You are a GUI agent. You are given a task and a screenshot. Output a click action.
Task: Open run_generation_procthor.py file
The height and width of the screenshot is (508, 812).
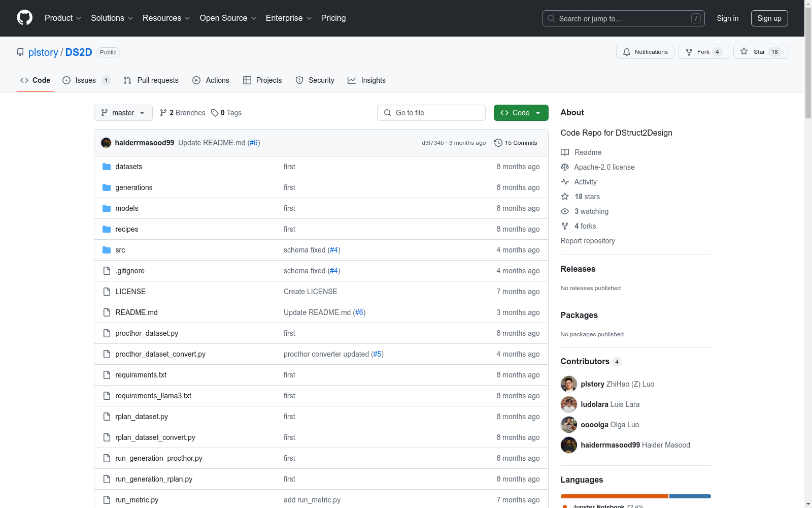pos(159,458)
